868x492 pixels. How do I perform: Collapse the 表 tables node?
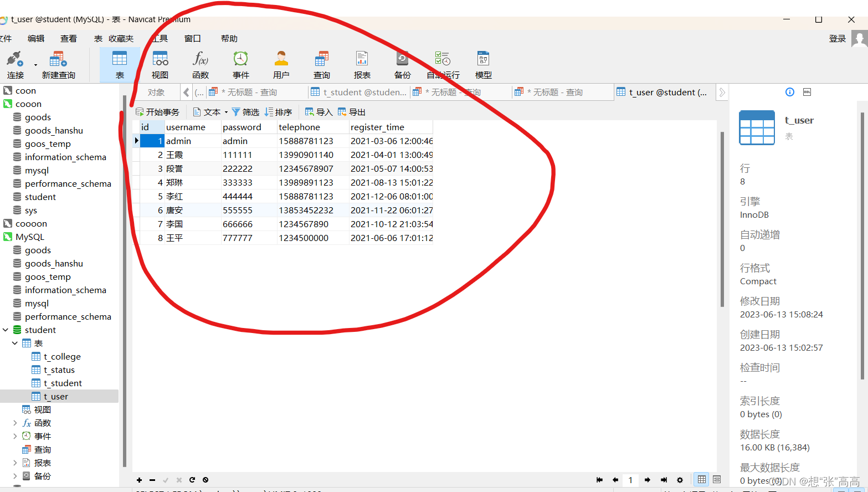click(15, 343)
